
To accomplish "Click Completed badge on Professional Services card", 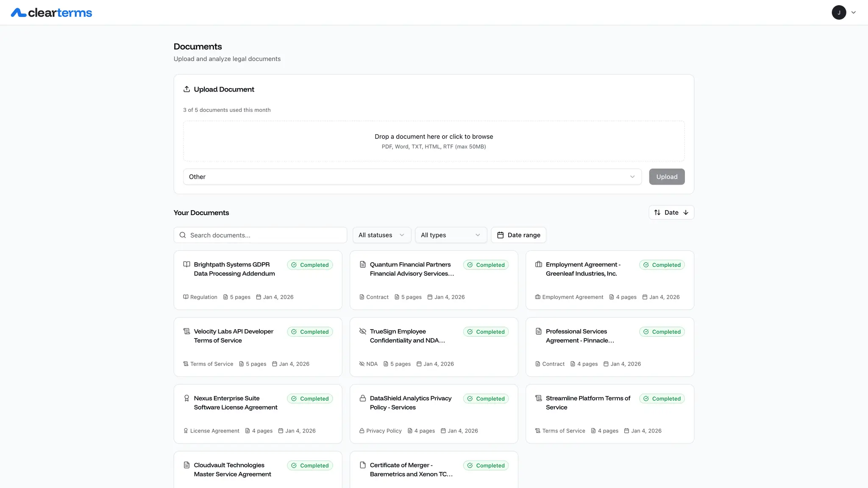I will [662, 332].
